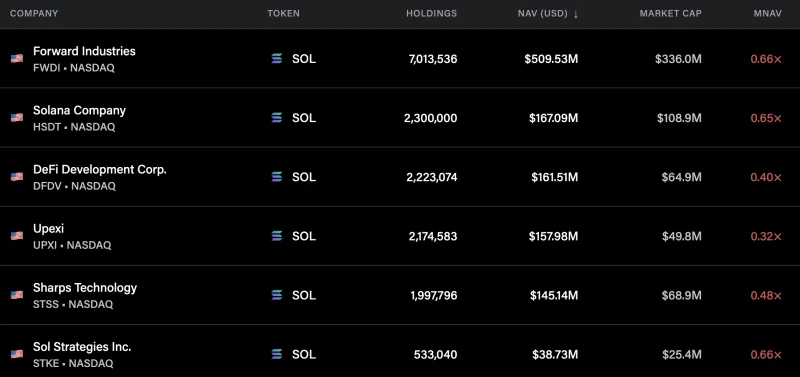Click the MNAV value 0.66× for Sol Strategies
The width and height of the screenshot is (800, 377).
[766, 355]
